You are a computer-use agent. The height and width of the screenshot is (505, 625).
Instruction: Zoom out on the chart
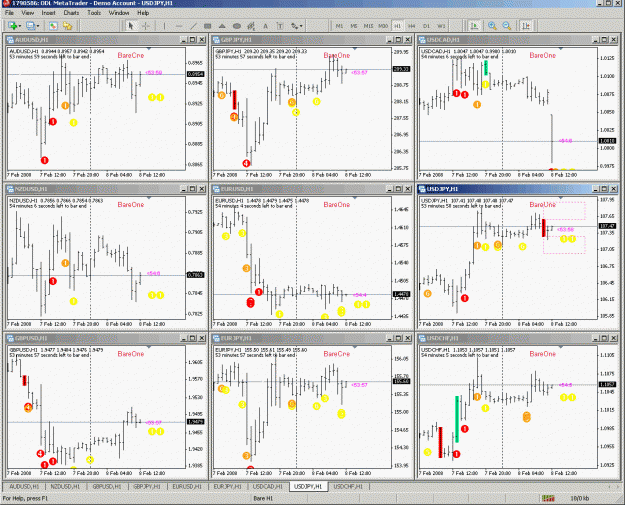point(507,26)
